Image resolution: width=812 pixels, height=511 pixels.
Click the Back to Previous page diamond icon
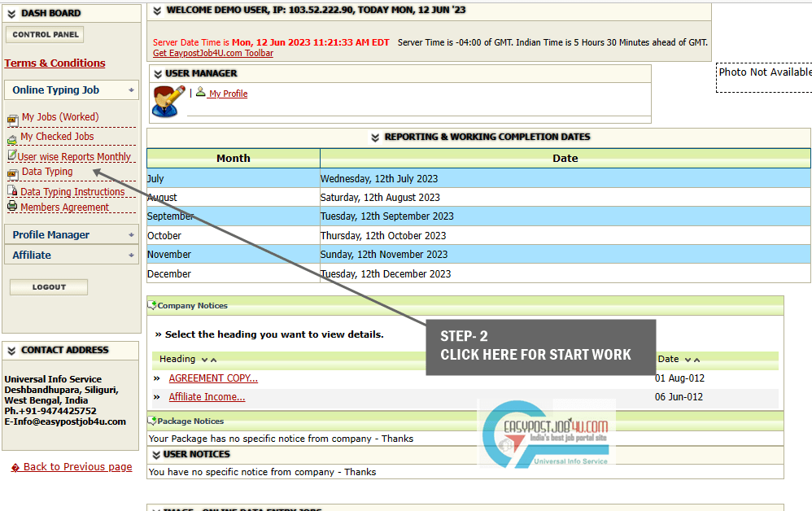(15, 468)
